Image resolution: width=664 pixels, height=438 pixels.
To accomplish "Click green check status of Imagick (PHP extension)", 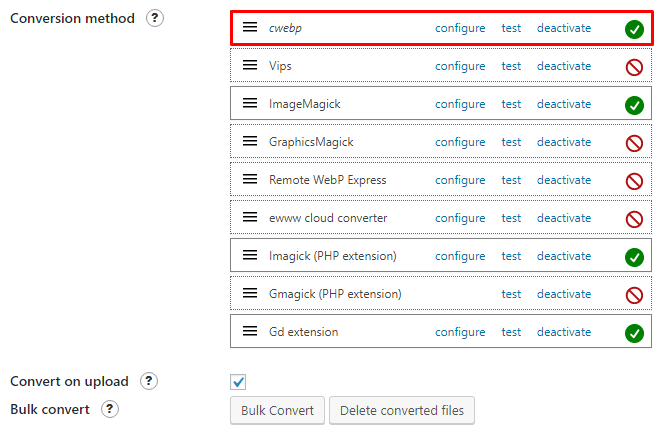I will tap(634, 257).
